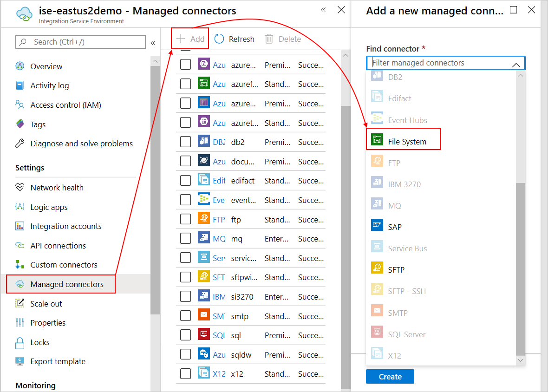
Task: Check the db2 row checkbox
Action: [x=186, y=142]
